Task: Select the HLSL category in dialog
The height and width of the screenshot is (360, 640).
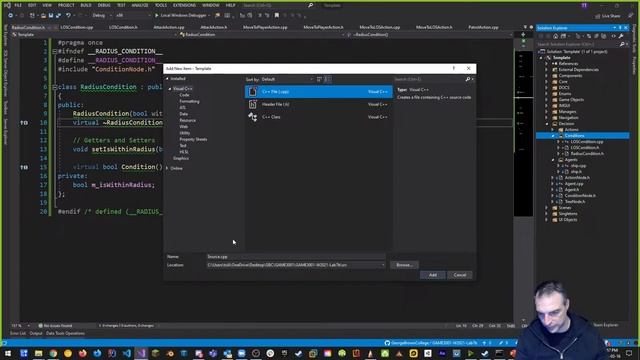Action: point(184,152)
